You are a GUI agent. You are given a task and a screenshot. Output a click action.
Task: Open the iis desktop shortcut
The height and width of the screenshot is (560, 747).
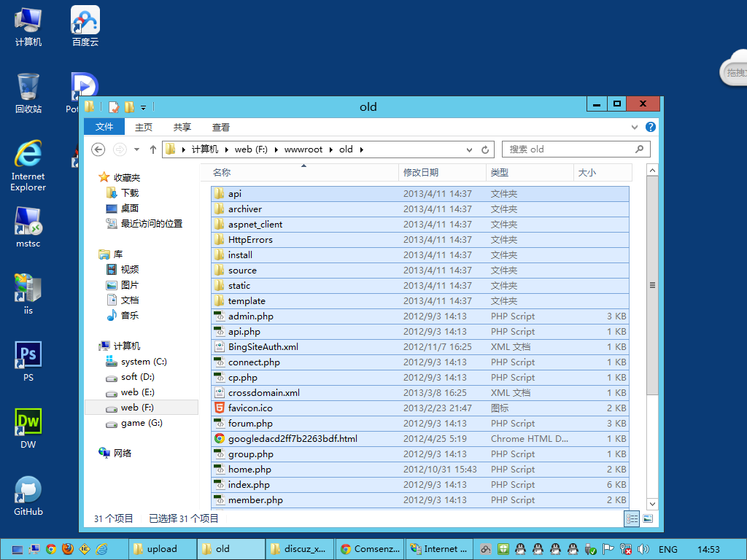point(28,295)
